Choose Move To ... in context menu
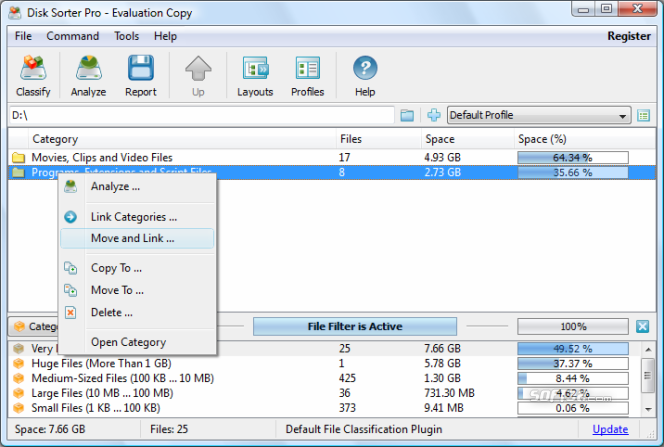 [137, 290]
